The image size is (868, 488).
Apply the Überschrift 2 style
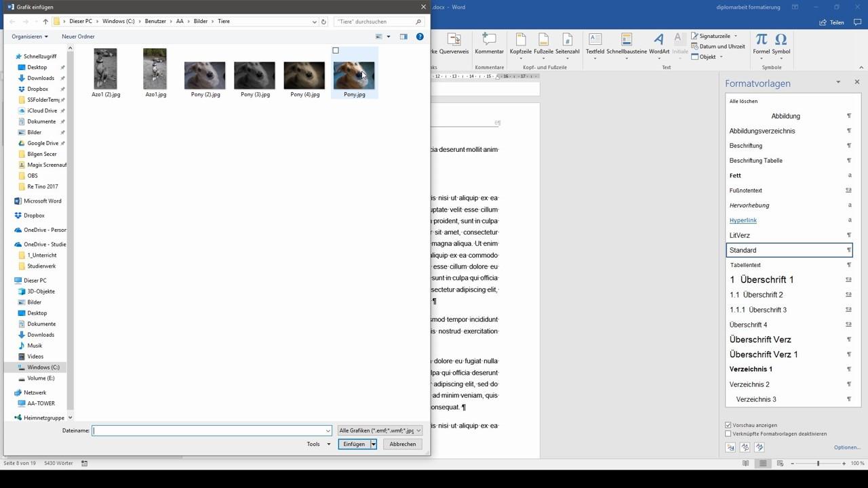point(789,295)
